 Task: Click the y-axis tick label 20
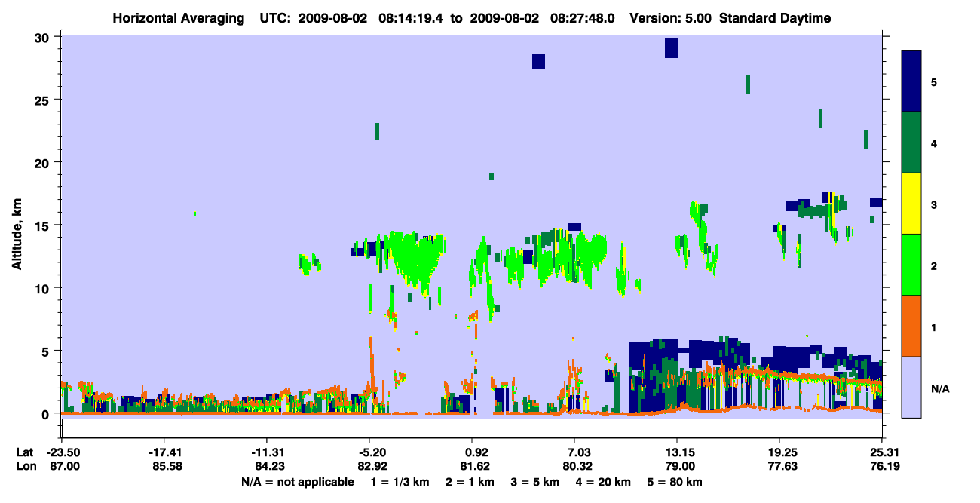point(44,162)
